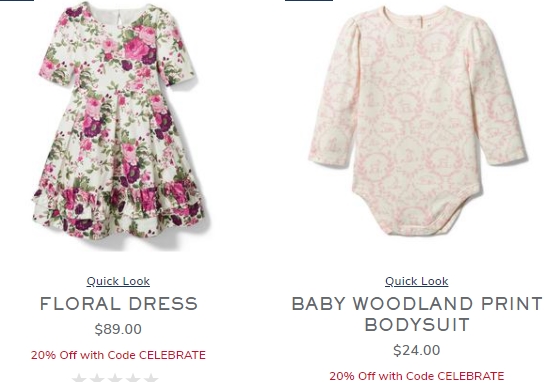The height and width of the screenshot is (382, 559).
Task: Pick the fourth rating star under Floral Dress
Action: click(x=133, y=378)
